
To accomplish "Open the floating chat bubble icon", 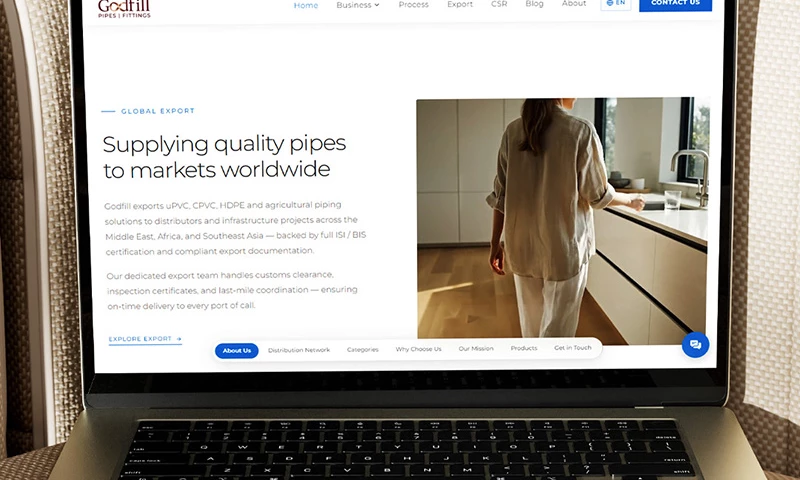I will point(695,344).
